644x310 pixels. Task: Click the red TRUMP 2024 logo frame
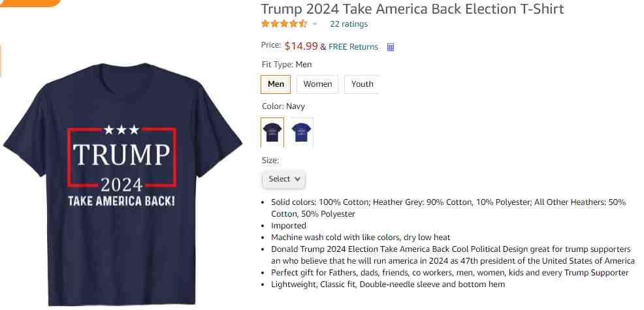click(x=122, y=157)
